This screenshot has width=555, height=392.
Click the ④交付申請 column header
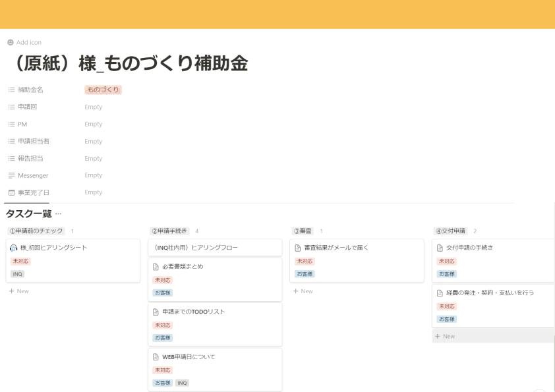451,231
